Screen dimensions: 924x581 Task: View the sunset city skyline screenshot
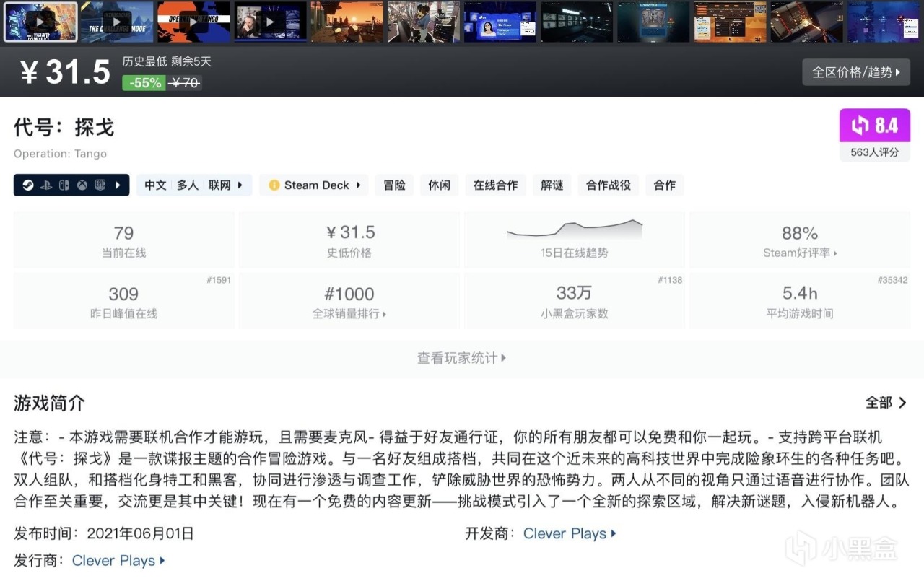click(x=346, y=22)
